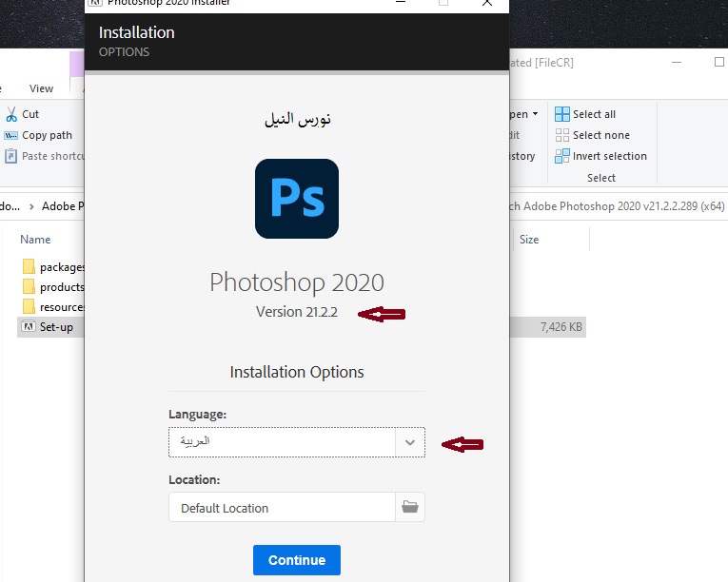The image size is (728, 582).
Task: Click the Cut scissors icon
Action: click(10, 114)
